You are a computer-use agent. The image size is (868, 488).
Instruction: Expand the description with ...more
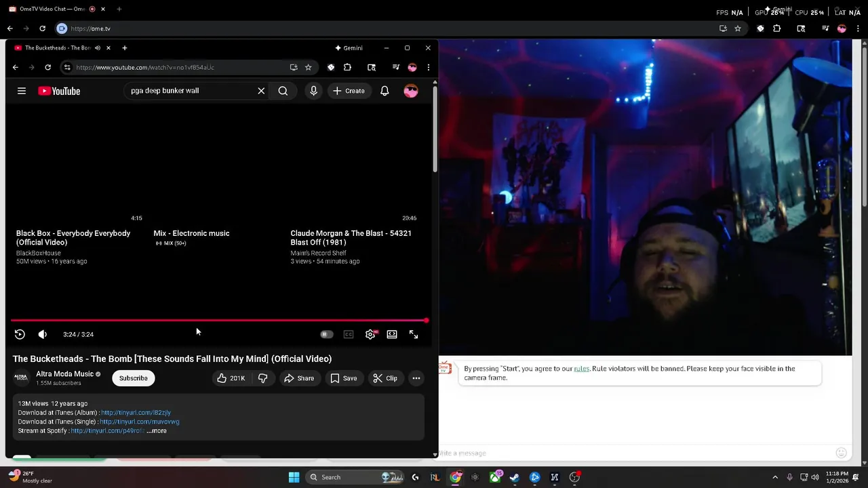point(157,431)
